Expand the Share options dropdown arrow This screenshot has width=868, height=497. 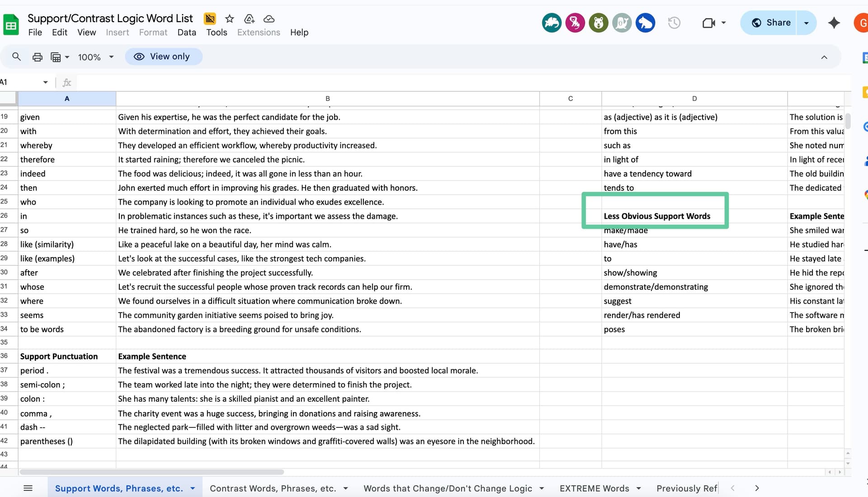coord(806,23)
